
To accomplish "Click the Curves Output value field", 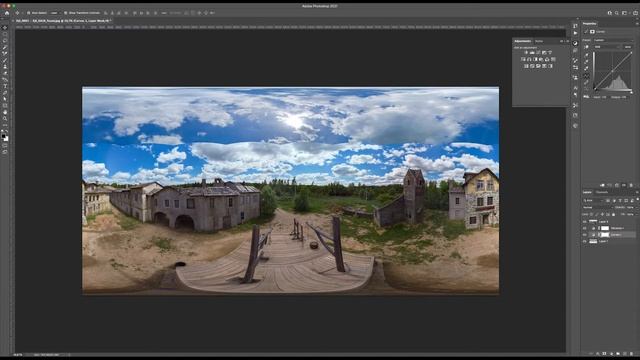I will (x=624, y=97).
